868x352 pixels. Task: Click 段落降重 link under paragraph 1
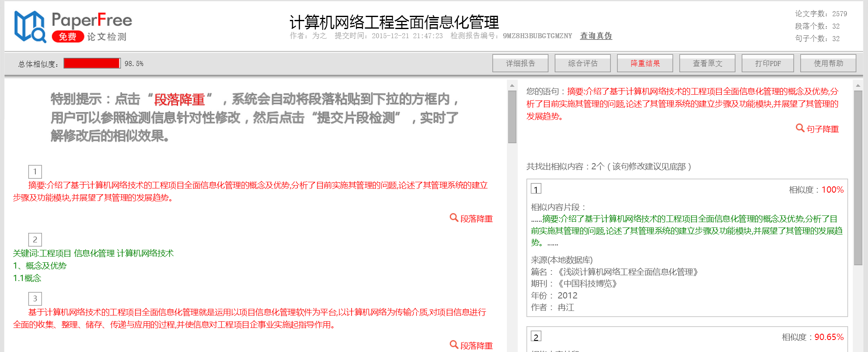coord(477,219)
